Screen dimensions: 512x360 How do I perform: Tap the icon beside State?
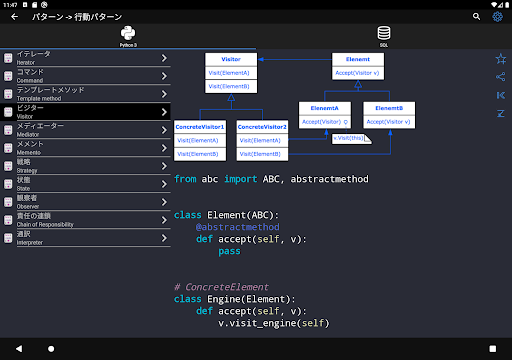8,184
